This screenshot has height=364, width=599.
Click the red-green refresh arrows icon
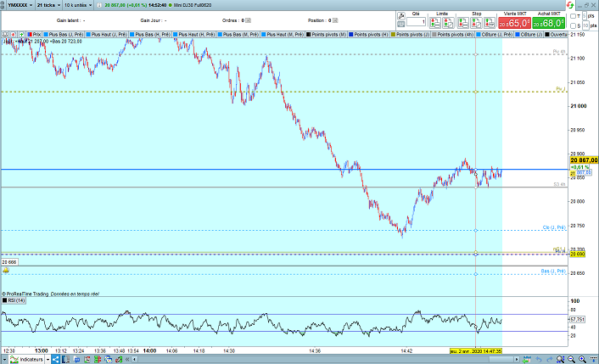570,5
